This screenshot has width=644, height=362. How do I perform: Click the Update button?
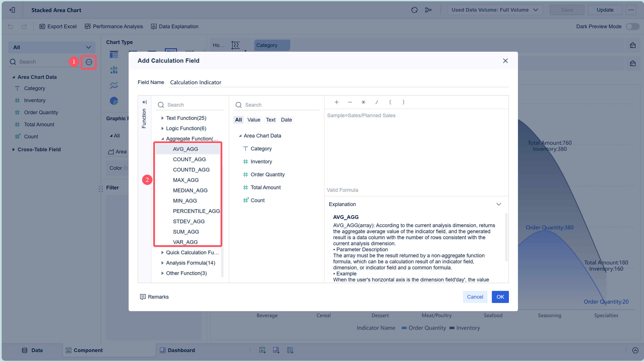(x=605, y=10)
